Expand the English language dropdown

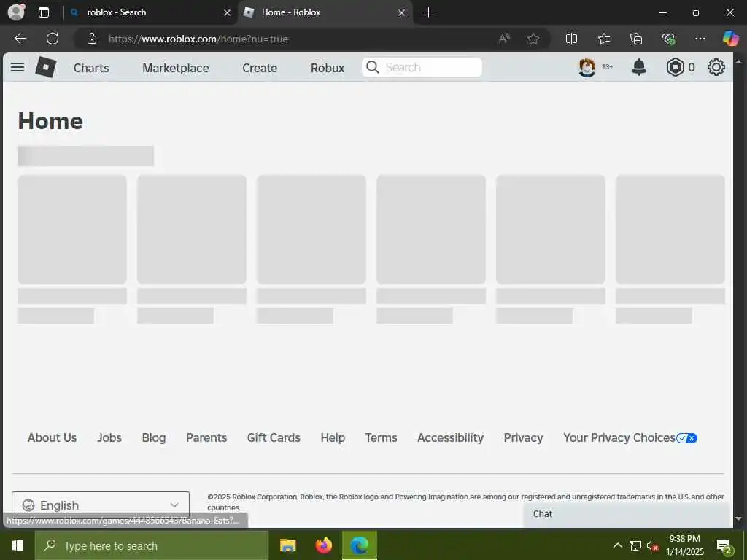coord(101,505)
